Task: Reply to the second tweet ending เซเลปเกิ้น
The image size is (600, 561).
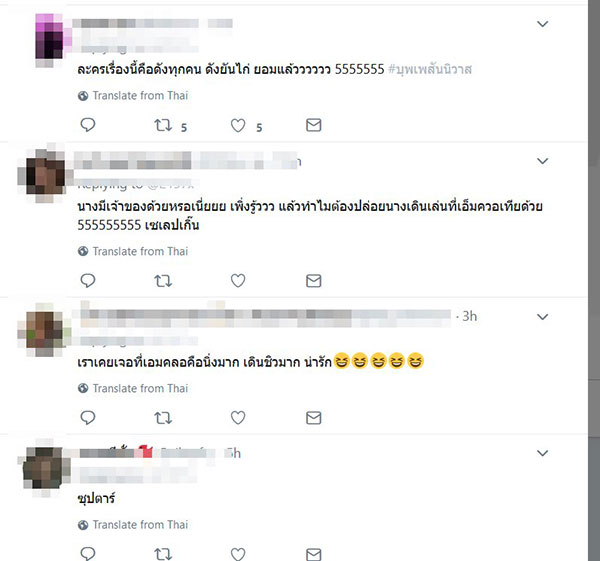Action: click(88, 280)
